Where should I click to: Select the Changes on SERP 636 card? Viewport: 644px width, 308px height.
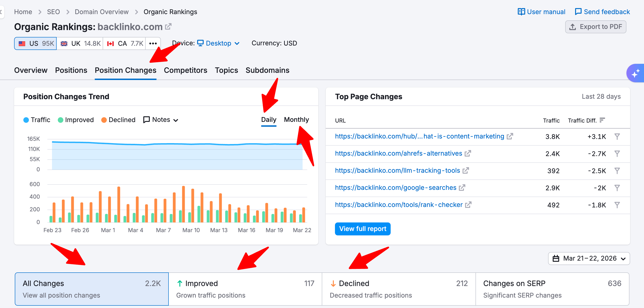pyautogui.click(x=552, y=289)
